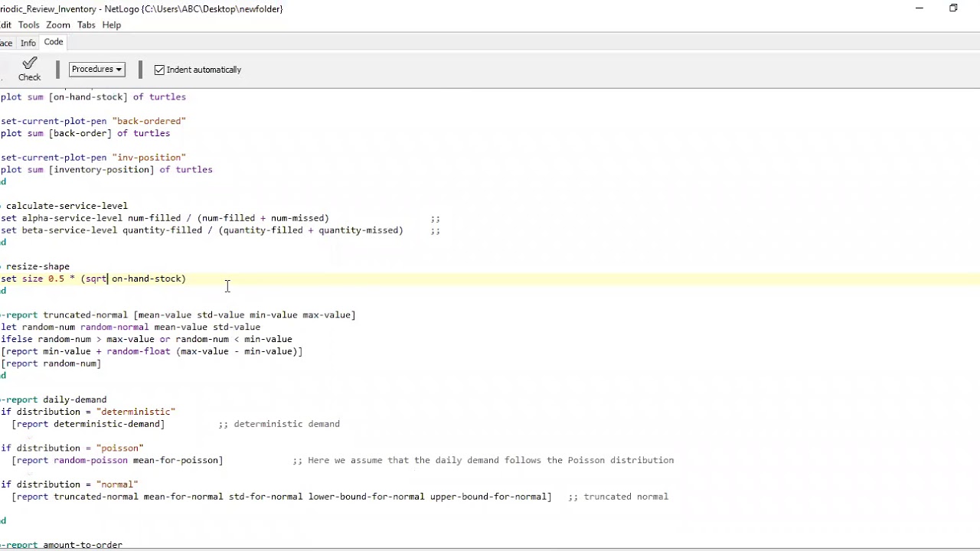Click 'plot sum [on-hand-stock] of turtles' line
This screenshot has width=980, height=551.
pos(93,97)
